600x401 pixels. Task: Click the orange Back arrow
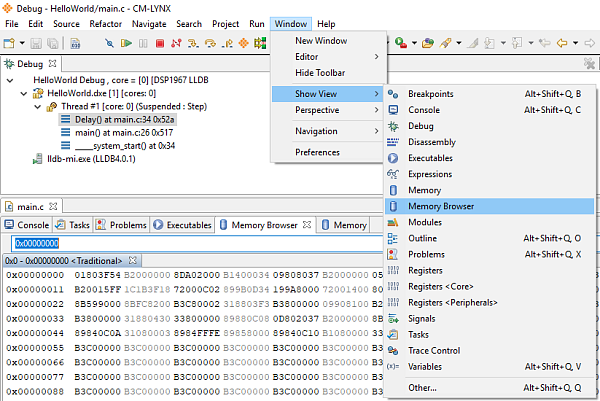pyautogui.click(x=562, y=43)
